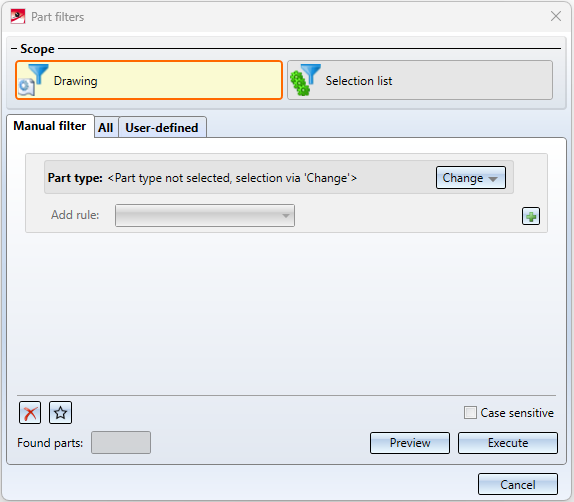This screenshot has height=502, width=574.
Task: Select the Drawing scope option
Action: point(149,80)
